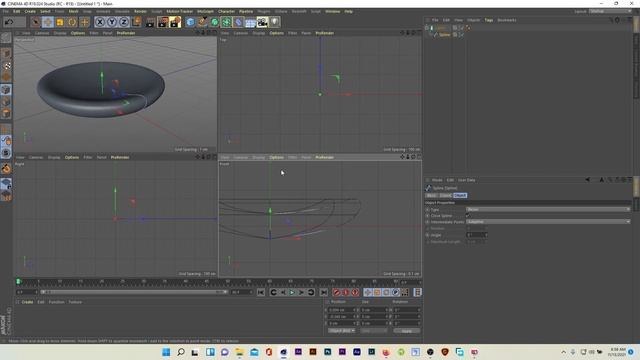
Task: Open the Intermediate Points dropdown
Action: pyautogui.click(x=548, y=222)
